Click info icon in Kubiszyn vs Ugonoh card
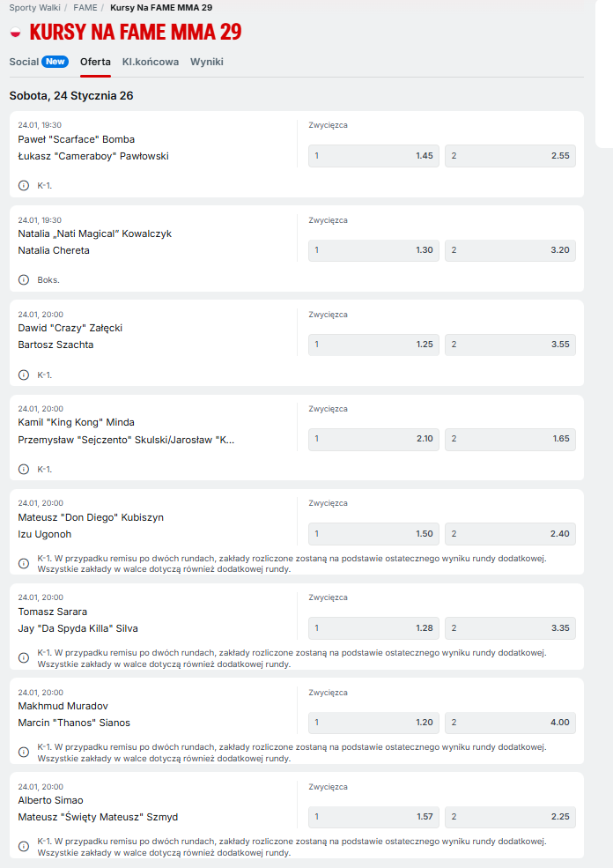Image resolution: width=613 pixels, height=868 pixels. click(24, 563)
